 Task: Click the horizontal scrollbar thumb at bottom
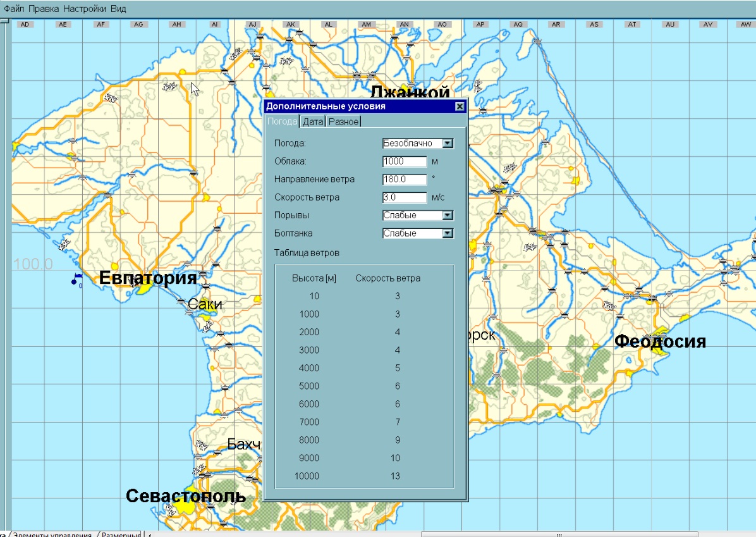pyautogui.click(x=559, y=534)
